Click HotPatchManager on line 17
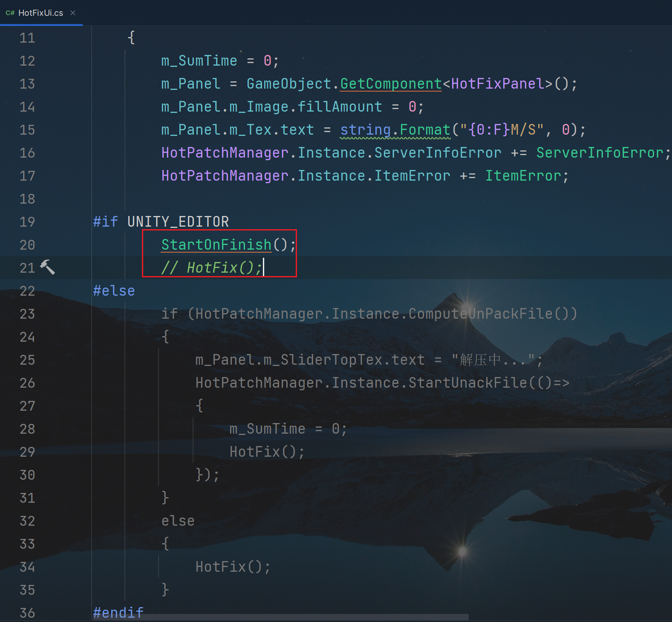 (225, 176)
